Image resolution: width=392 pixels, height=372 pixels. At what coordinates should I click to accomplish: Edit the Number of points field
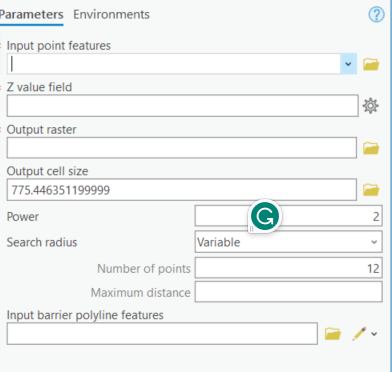(288, 267)
